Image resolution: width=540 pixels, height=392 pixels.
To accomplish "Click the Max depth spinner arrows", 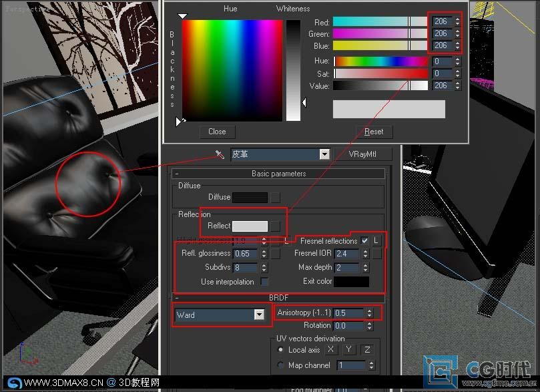I will pyautogui.click(x=365, y=268).
